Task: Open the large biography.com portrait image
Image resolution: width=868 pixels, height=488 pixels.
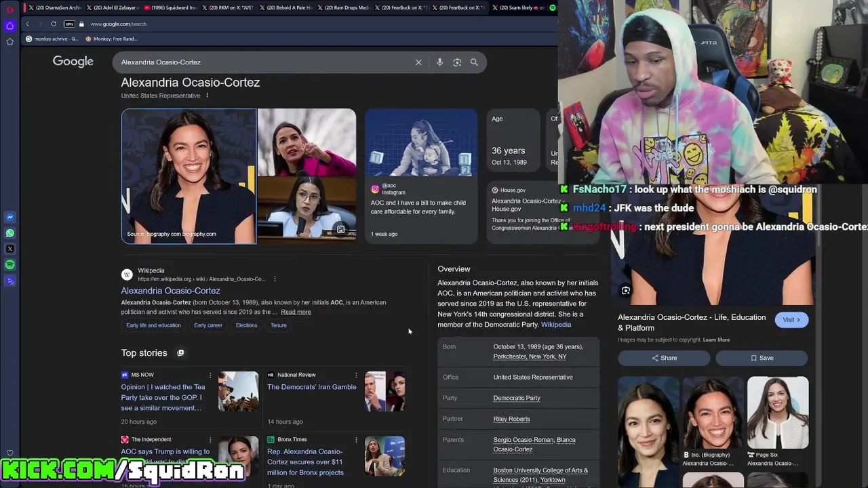Action: tap(189, 176)
